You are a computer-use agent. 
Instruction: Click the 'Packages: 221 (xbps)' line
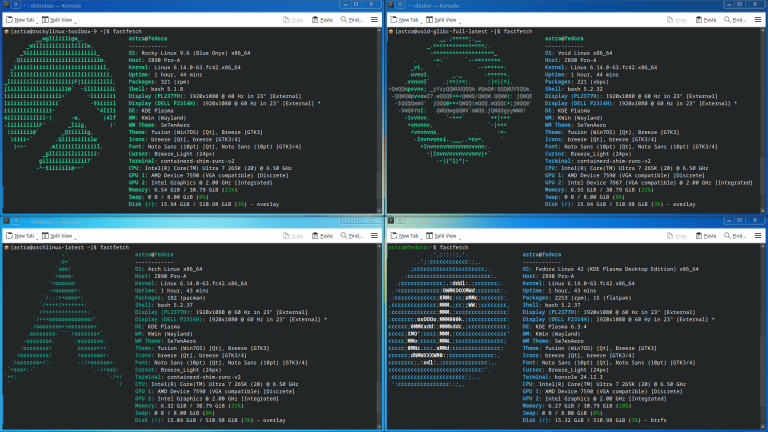574,82
